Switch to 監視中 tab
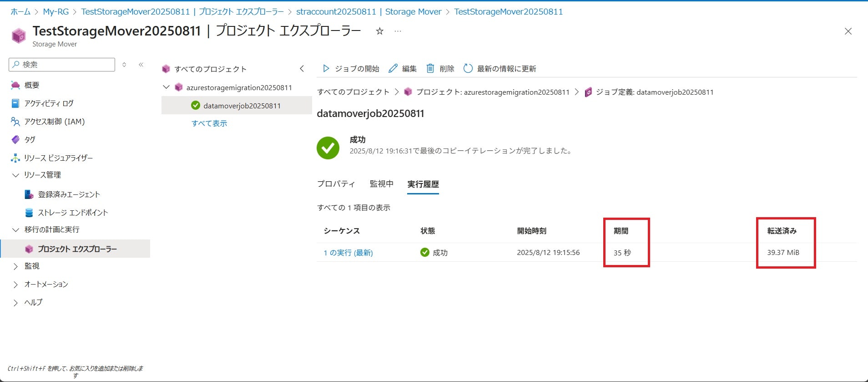The height and width of the screenshot is (382, 868). coord(381,184)
